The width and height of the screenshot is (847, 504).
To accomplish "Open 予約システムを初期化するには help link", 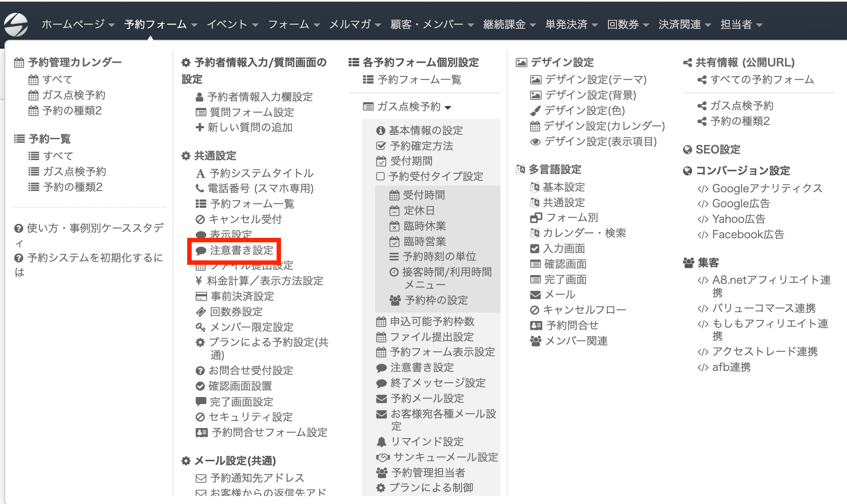I will tap(95, 258).
